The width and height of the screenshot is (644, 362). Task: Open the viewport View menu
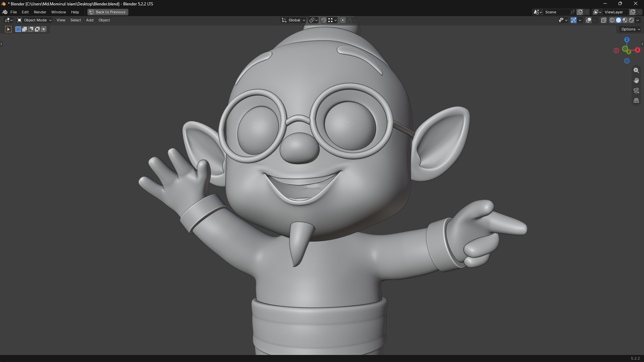click(x=61, y=20)
